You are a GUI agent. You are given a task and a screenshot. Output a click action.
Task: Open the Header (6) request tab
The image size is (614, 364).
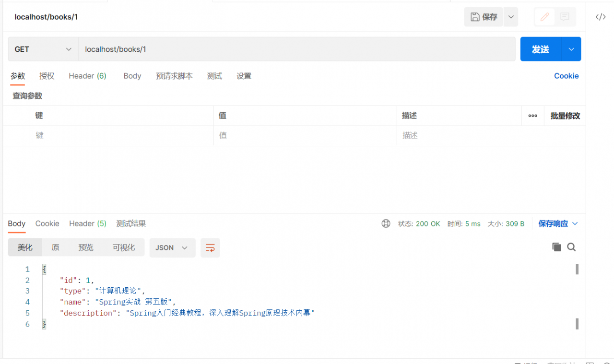[x=87, y=76]
